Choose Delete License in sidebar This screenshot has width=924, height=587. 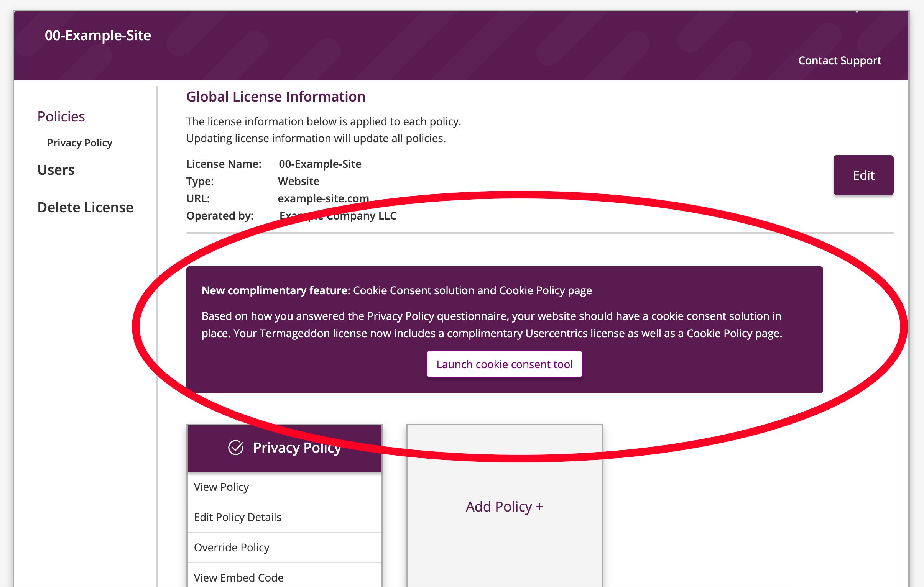[85, 207]
